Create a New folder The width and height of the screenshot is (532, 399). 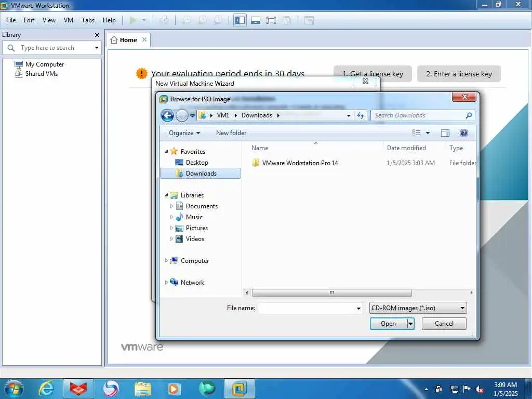point(231,133)
